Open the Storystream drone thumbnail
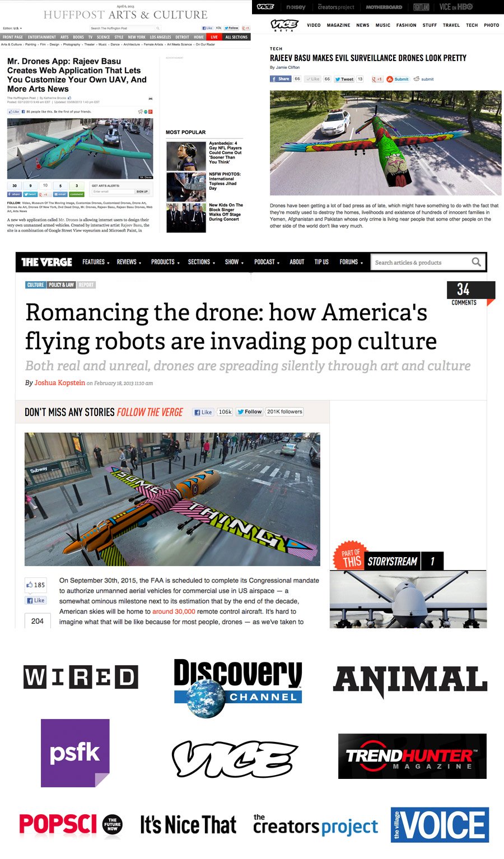504x859 pixels. tap(408, 599)
